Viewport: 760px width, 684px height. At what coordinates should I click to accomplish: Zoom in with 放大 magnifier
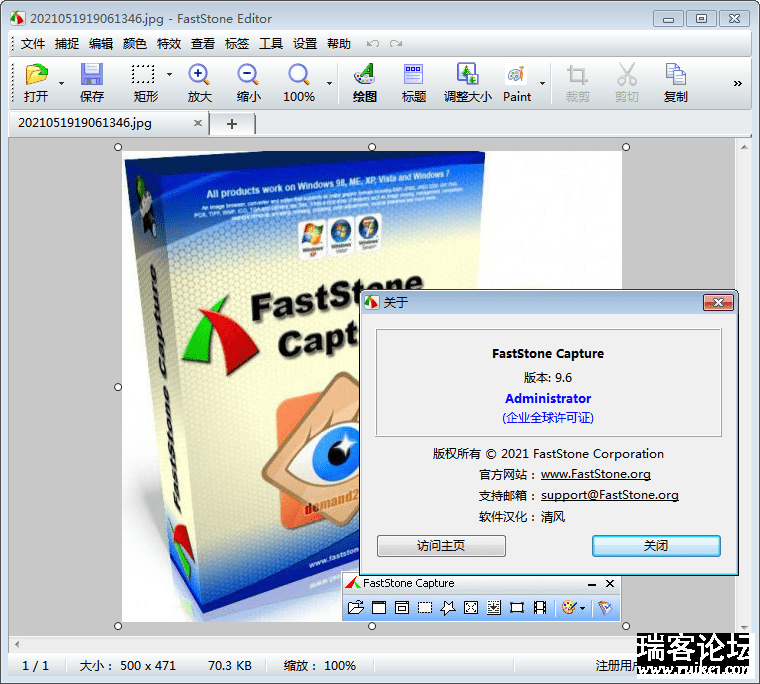click(199, 75)
